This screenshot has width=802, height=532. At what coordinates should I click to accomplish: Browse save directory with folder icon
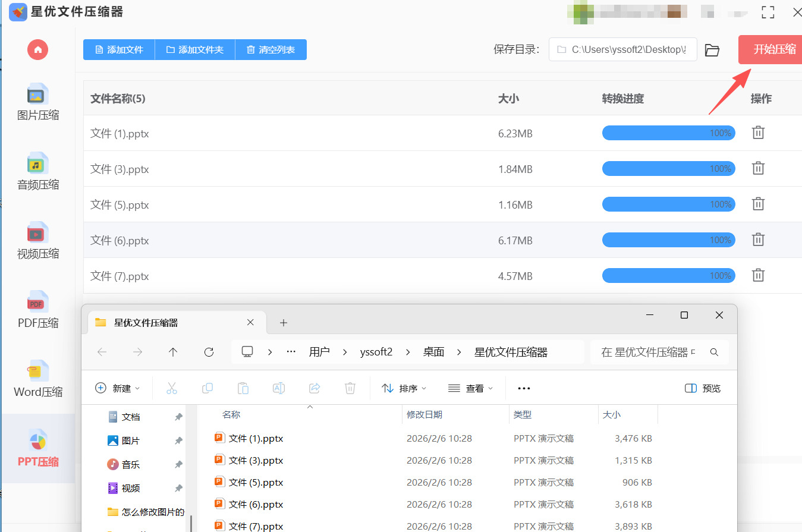tap(712, 50)
